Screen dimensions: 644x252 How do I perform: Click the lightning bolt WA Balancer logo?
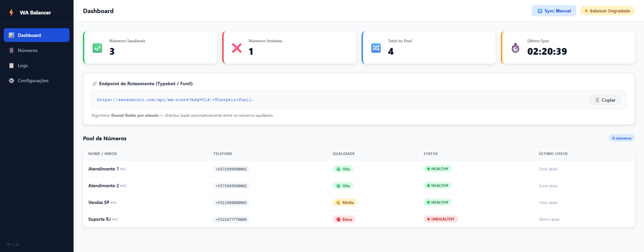(x=11, y=12)
